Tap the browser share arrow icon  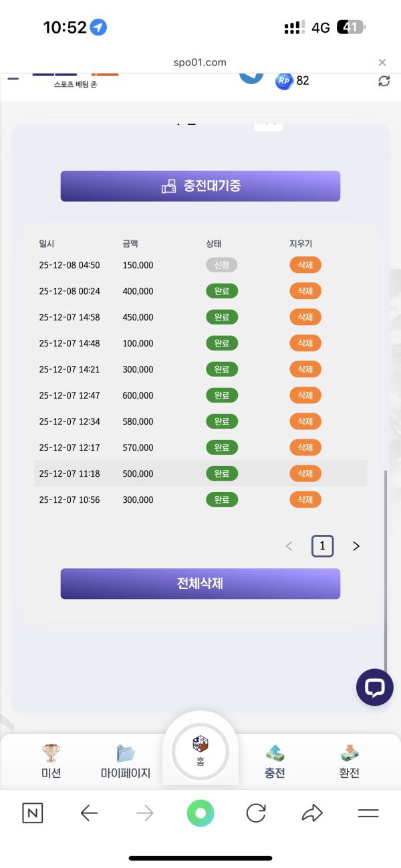tap(312, 813)
